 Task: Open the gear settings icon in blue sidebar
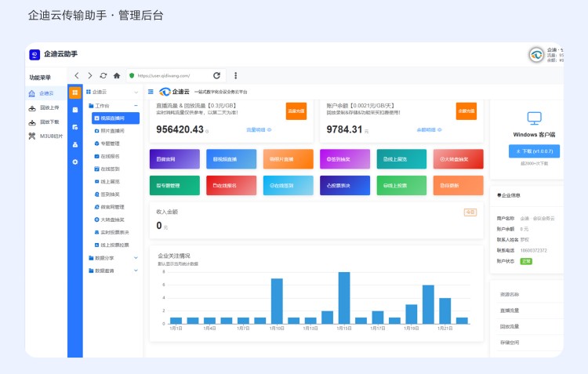tap(74, 162)
